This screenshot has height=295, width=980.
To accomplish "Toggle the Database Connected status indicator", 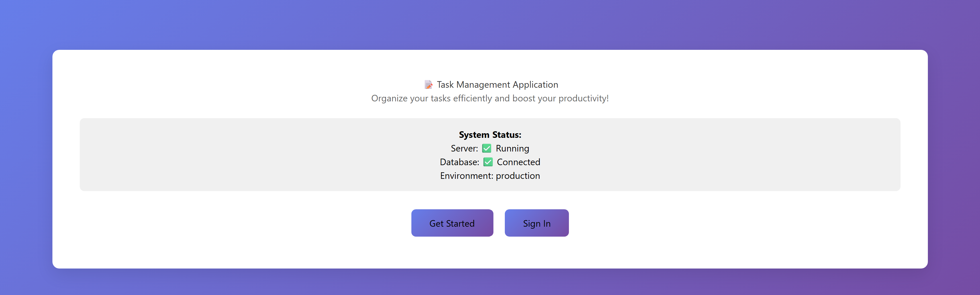I will coord(488,162).
